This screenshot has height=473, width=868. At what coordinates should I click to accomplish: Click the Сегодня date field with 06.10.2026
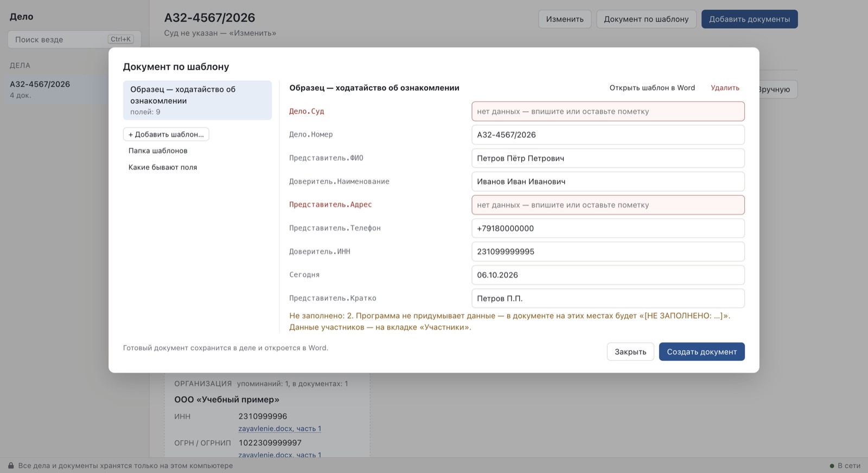[x=608, y=275]
